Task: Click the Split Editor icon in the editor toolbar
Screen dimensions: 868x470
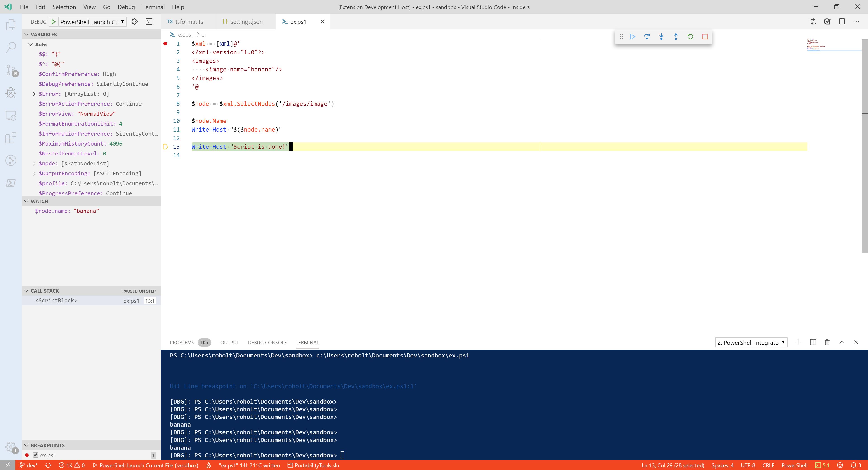Action: click(x=842, y=21)
